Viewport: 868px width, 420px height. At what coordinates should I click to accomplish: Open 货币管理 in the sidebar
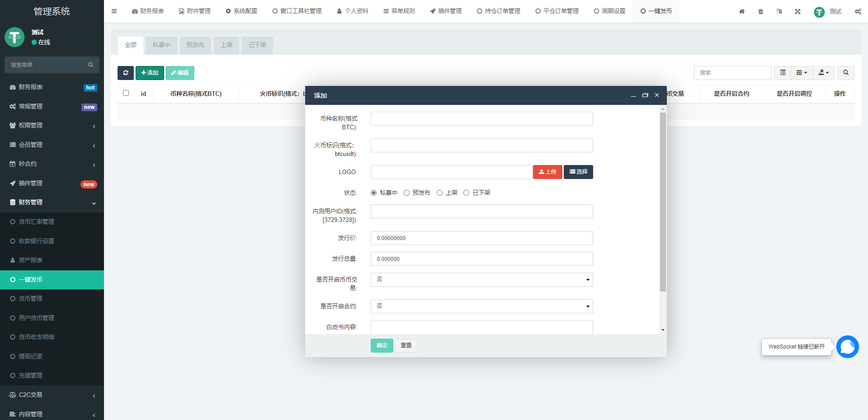(52, 298)
